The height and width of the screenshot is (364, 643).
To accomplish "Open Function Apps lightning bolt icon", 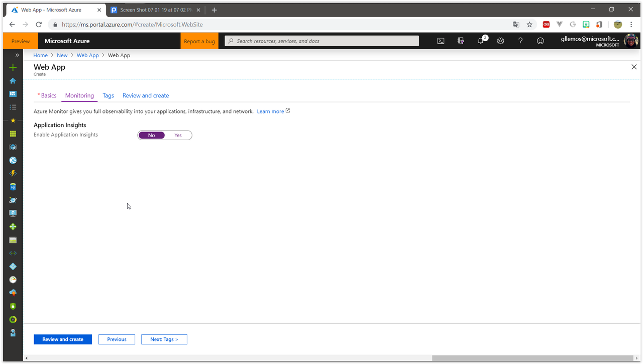I will tap(13, 173).
